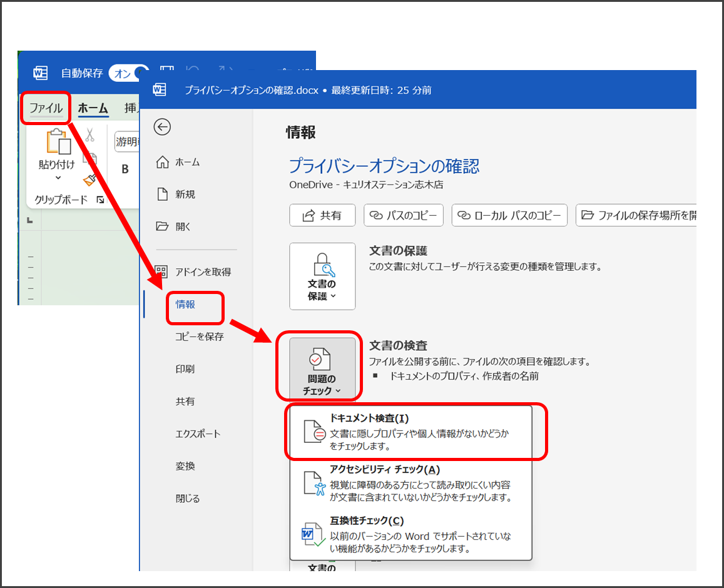Expand the 問題のチェック dropdown button
724x588 pixels.
pyautogui.click(x=322, y=369)
